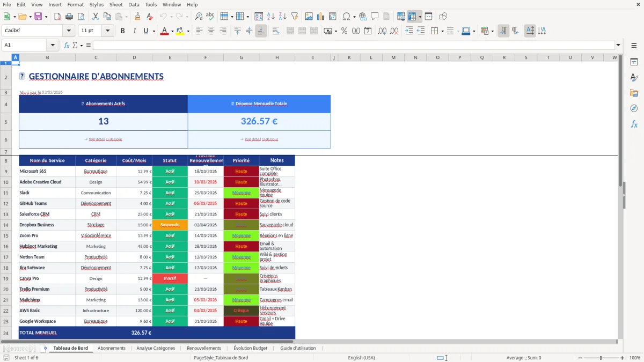Open the Navigator from the sidebar
The height and width of the screenshot is (362, 644).
[x=634, y=108]
